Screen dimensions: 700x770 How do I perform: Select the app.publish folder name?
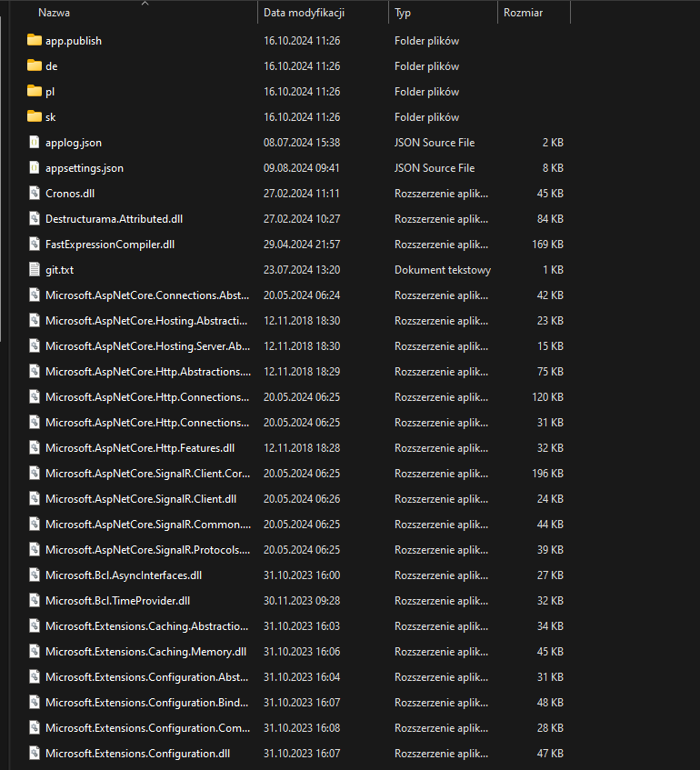point(74,41)
